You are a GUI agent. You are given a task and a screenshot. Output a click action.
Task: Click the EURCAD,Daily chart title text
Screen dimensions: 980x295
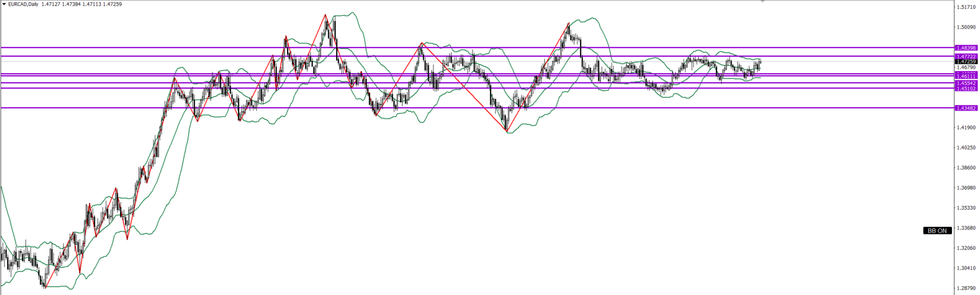click(23, 4)
